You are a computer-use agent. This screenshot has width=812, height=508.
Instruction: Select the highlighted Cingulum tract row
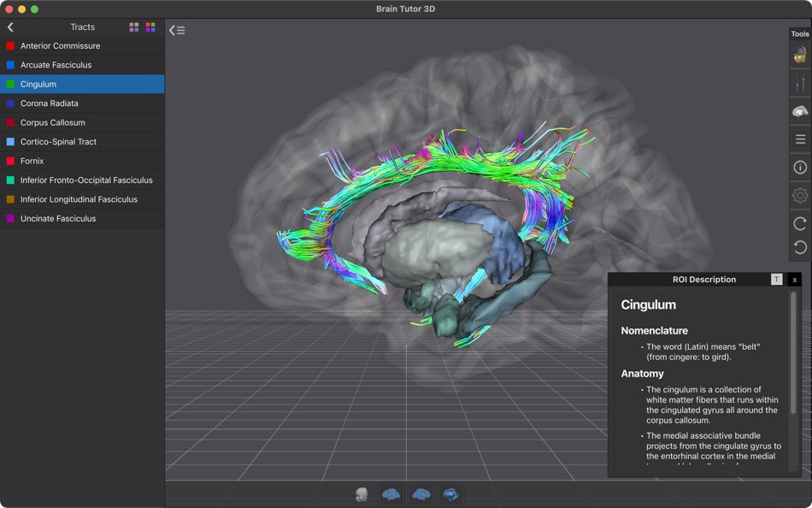[82, 85]
